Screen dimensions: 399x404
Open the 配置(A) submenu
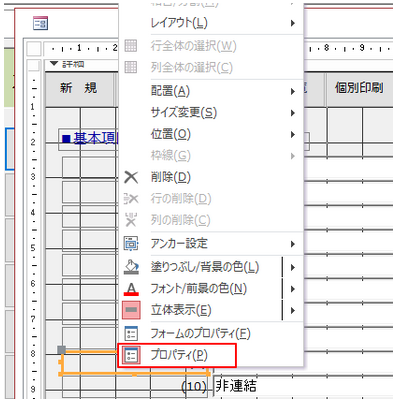click(211, 91)
